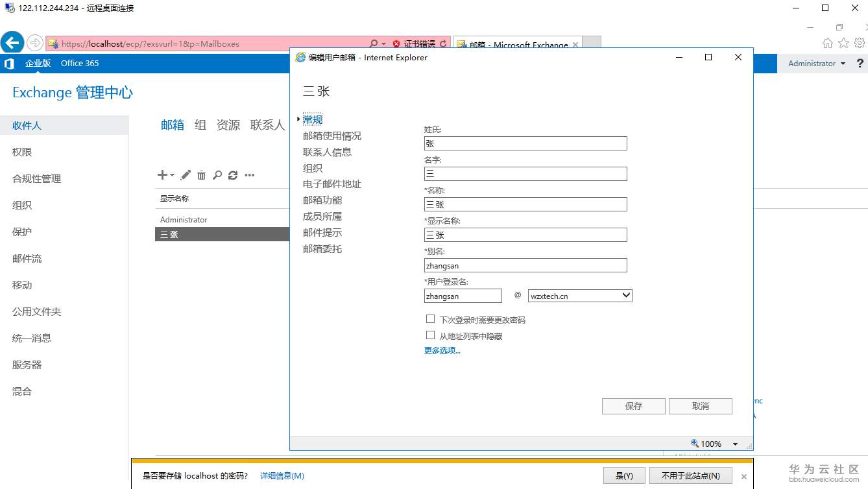The height and width of the screenshot is (489, 868).
Task: Close the password save notification bar
Action: [x=744, y=477]
